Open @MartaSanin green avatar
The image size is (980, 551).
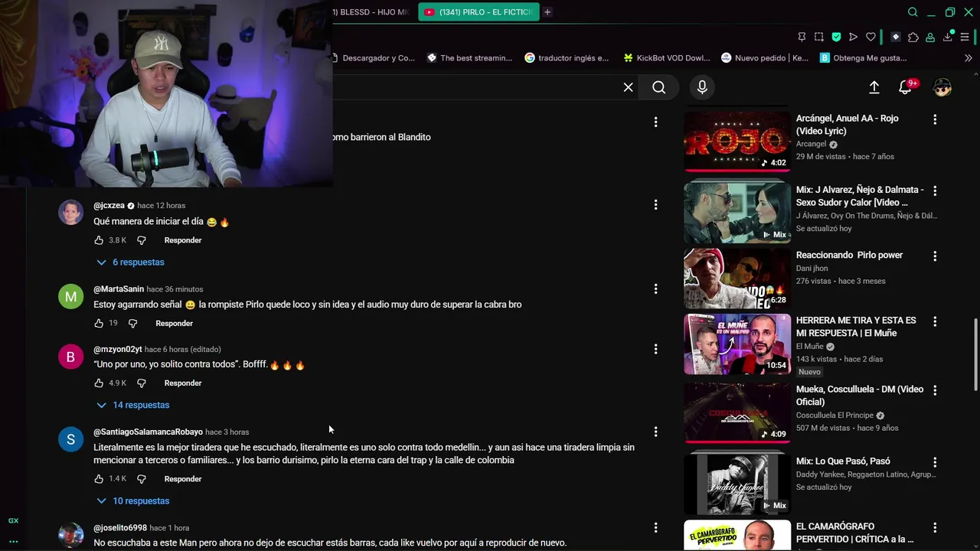[70, 296]
